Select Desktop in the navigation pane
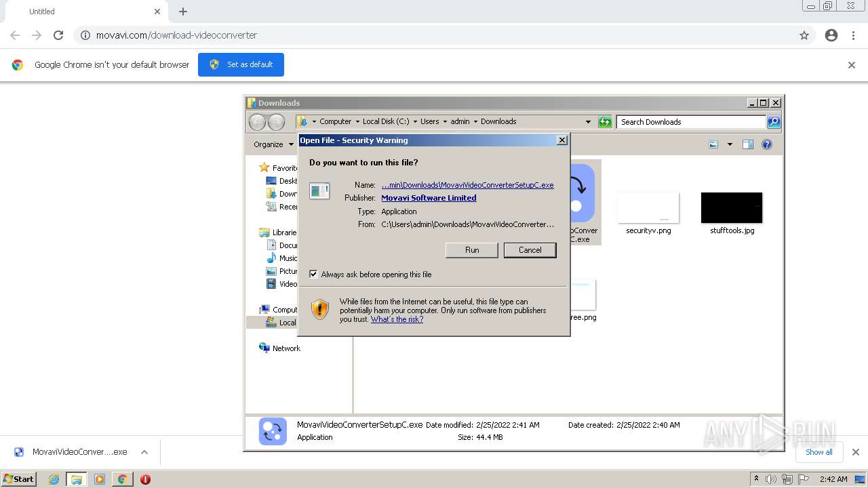 tap(281, 181)
